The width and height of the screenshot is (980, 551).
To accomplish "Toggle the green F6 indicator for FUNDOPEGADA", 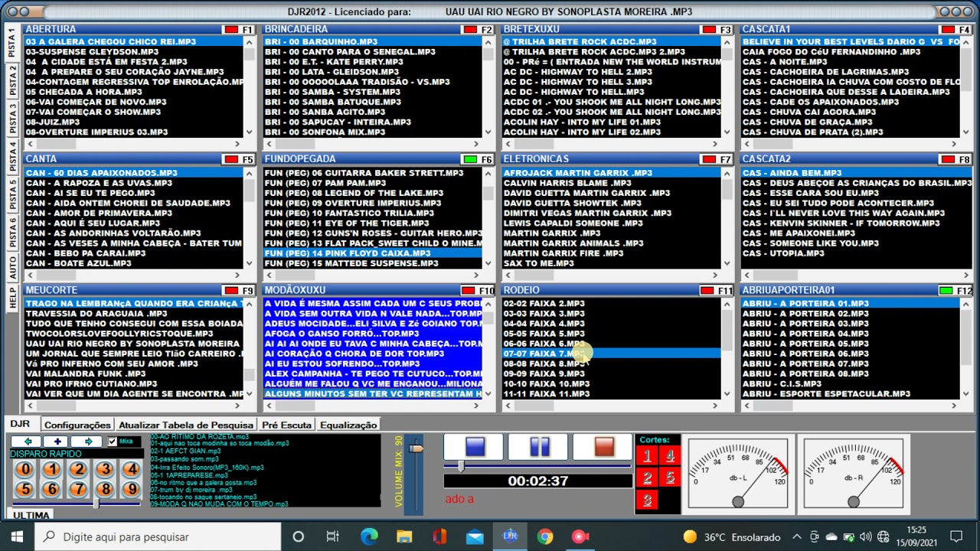I will (469, 160).
